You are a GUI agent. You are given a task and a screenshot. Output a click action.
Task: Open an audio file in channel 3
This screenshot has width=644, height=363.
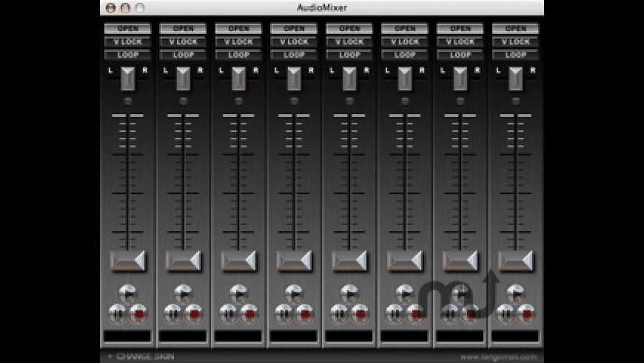(x=238, y=28)
